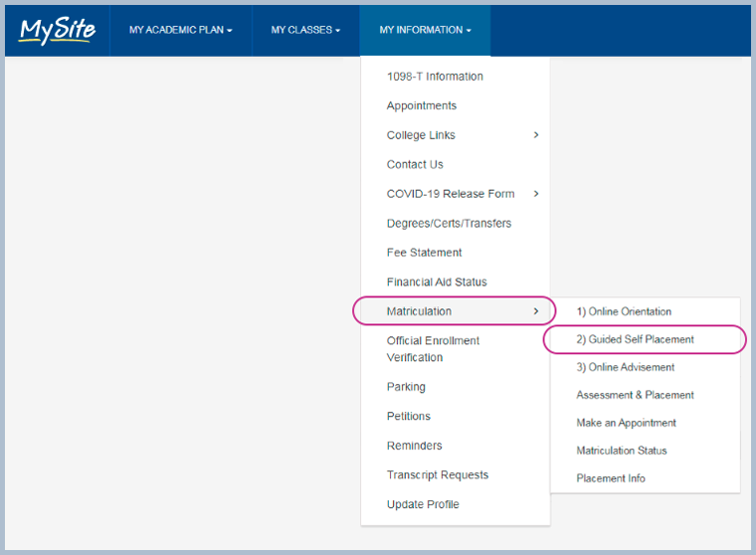Choose Contact Us menu entry
The height and width of the screenshot is (555, 756).
point(415,164)
